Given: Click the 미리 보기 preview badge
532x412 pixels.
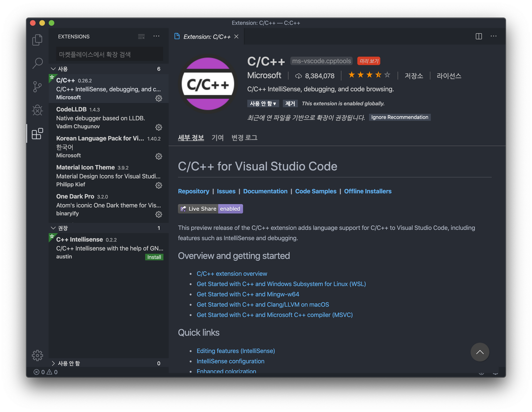Looking at the screenshot, I should tap(369, 61).
